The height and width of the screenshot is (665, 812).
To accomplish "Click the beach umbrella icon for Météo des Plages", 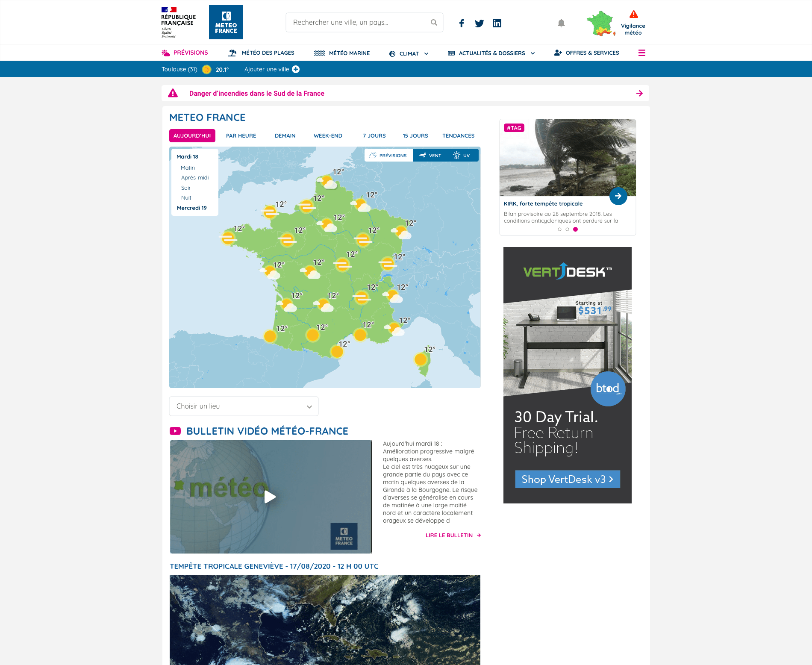I will pyautogui.click(x=232, y=53).
